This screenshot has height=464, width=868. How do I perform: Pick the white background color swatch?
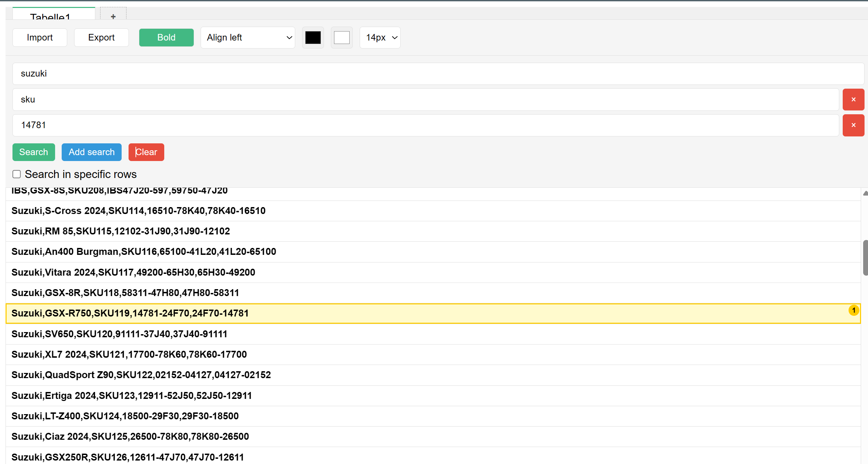click(341, 37)
